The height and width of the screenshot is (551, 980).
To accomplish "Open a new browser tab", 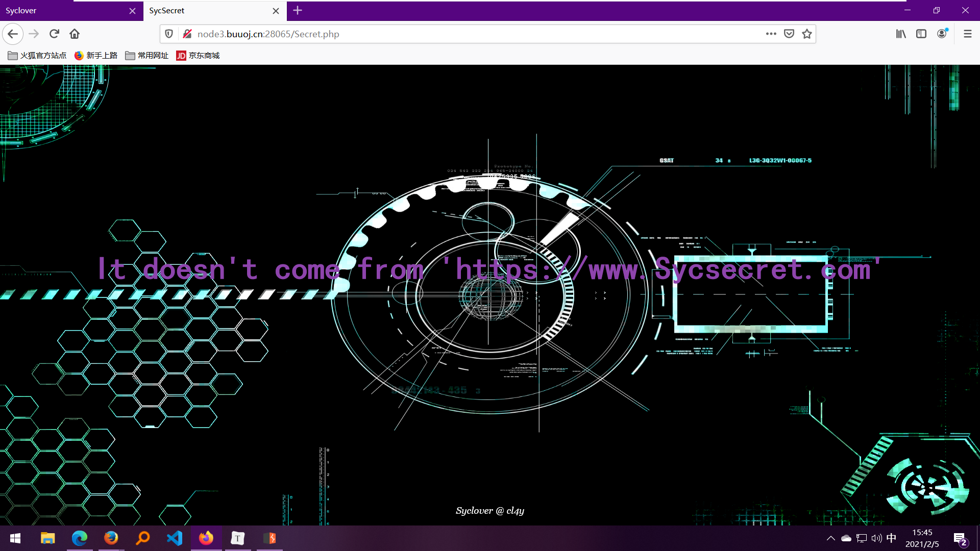I will [x=298, y=10].
